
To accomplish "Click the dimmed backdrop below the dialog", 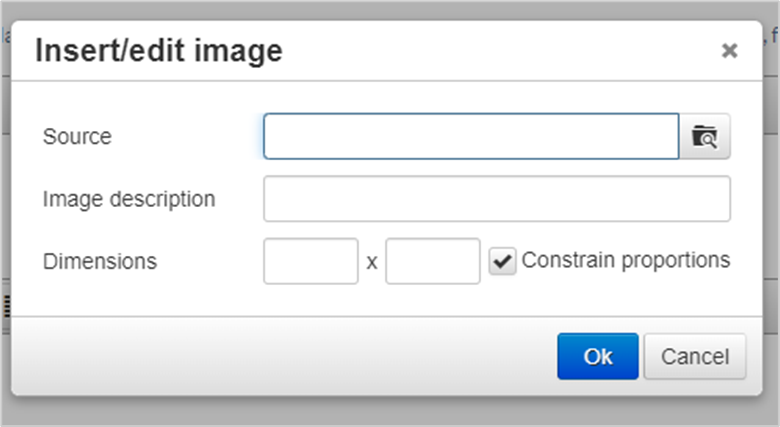I will [x=390, y=412].
